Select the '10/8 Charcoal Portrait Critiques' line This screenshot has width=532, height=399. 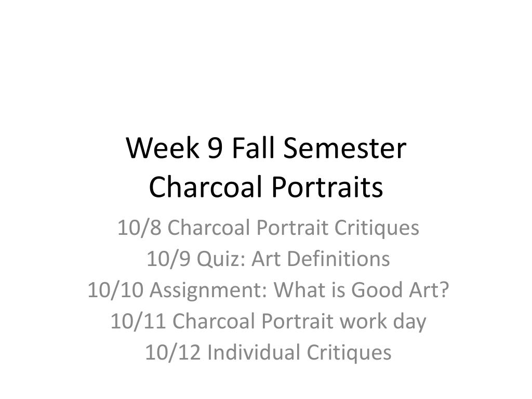[x=268, y=228]
